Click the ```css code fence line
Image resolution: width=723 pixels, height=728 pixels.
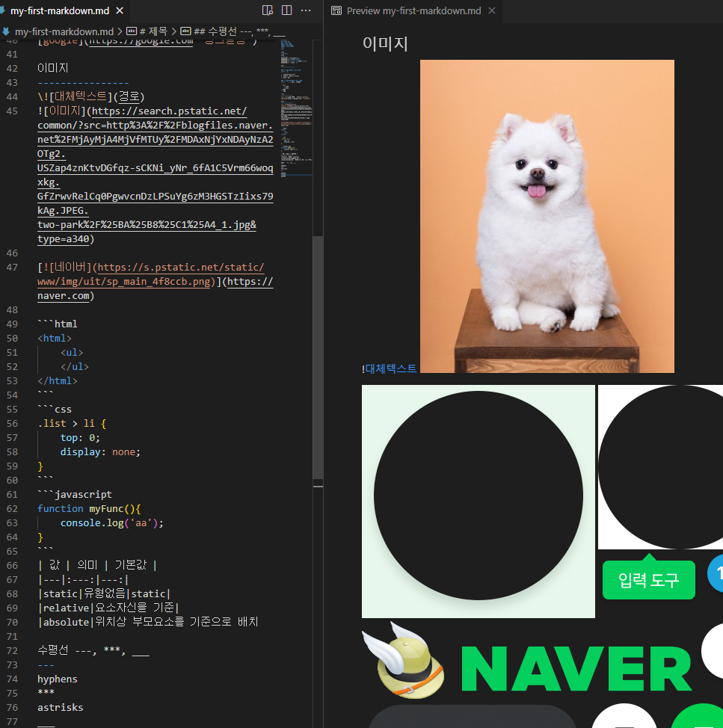pos(55,410)
